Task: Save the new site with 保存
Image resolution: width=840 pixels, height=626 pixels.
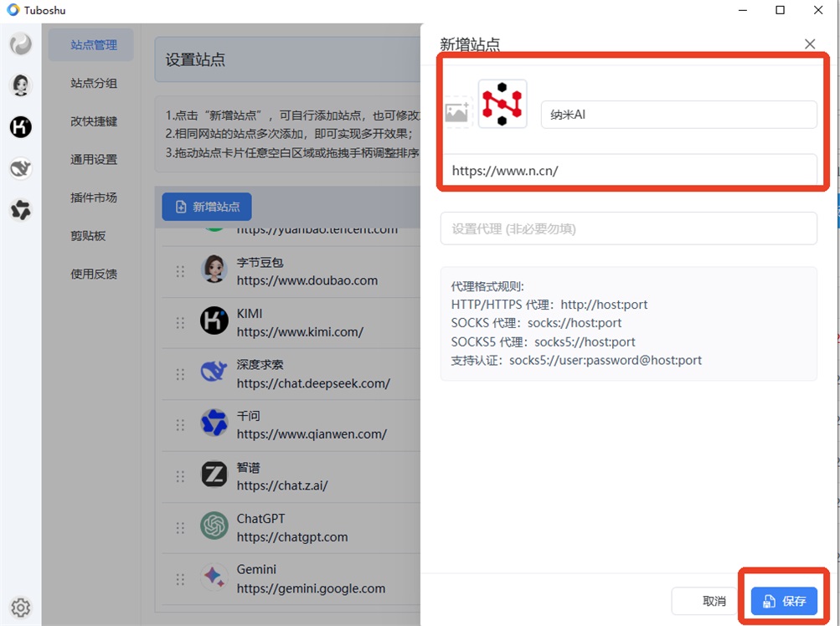Action: coord(784,601)
